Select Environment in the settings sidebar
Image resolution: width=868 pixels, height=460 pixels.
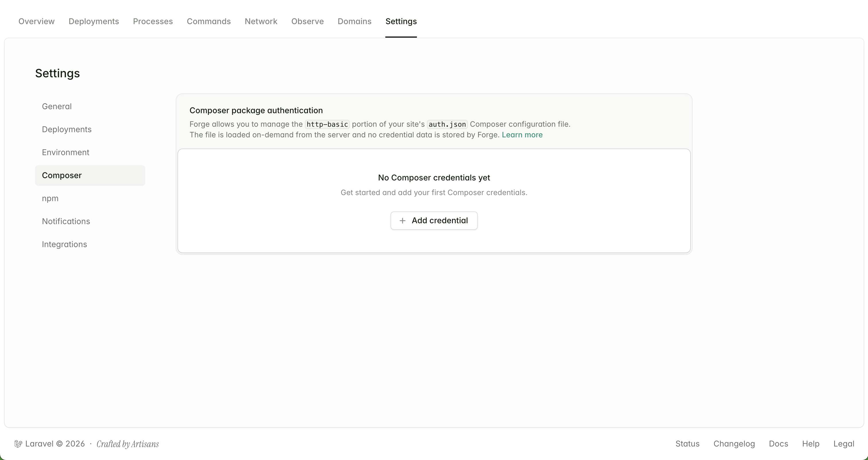(90, 153)
